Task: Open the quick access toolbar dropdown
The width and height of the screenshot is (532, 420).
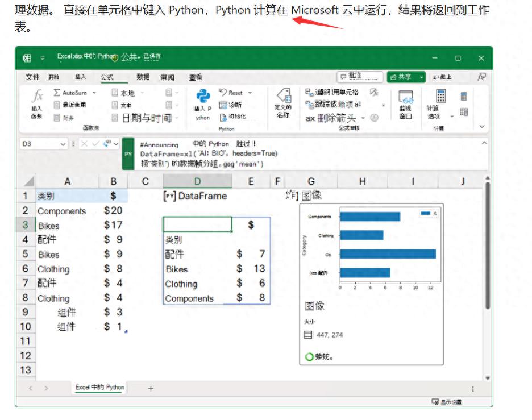Action: 43,59
